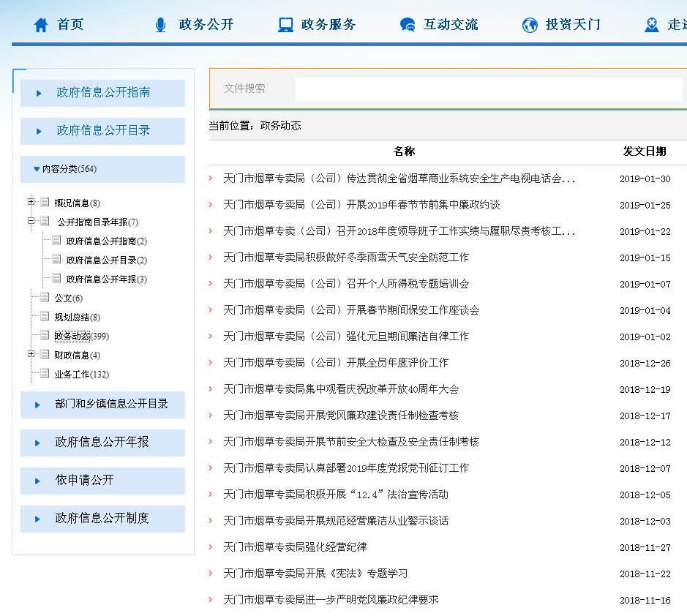
Task: Click the chat bubble icon for 互动交流
Action: tap(408, 25)
